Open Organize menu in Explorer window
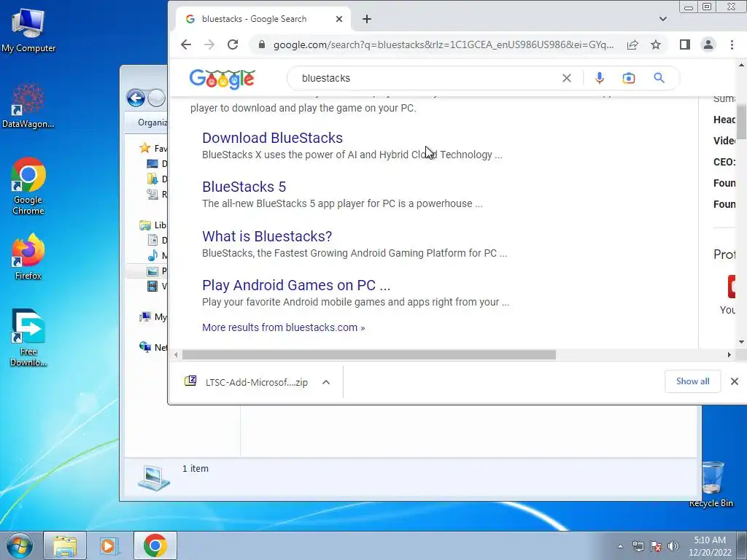Image resolution: width=747 pixels, height=560 pixels. (x=152, y=122)
